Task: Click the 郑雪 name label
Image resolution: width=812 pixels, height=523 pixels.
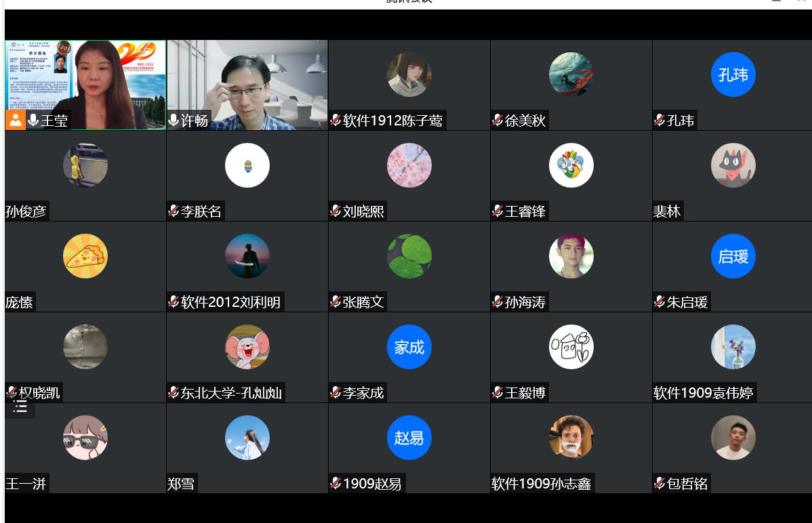Action: coord(181,484)
